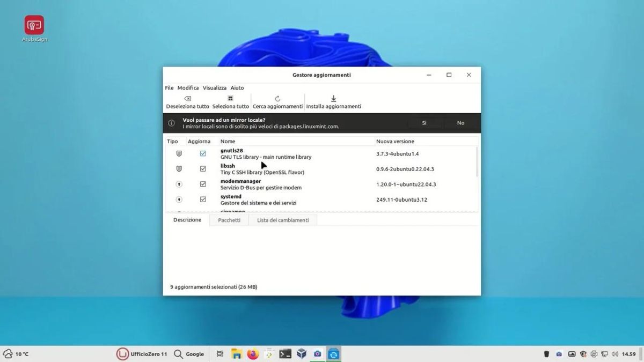Open the trash icon in system tray

pyautogui.click(x=547, y=354)
